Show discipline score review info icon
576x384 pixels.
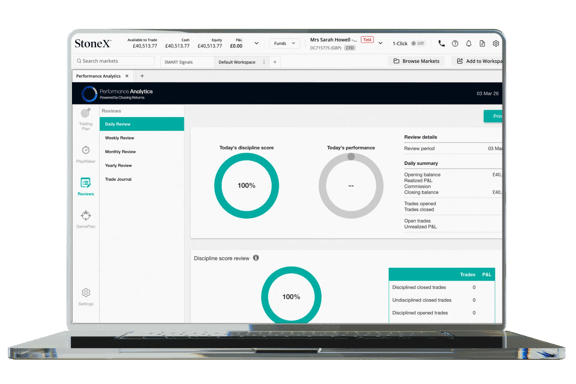256,258
